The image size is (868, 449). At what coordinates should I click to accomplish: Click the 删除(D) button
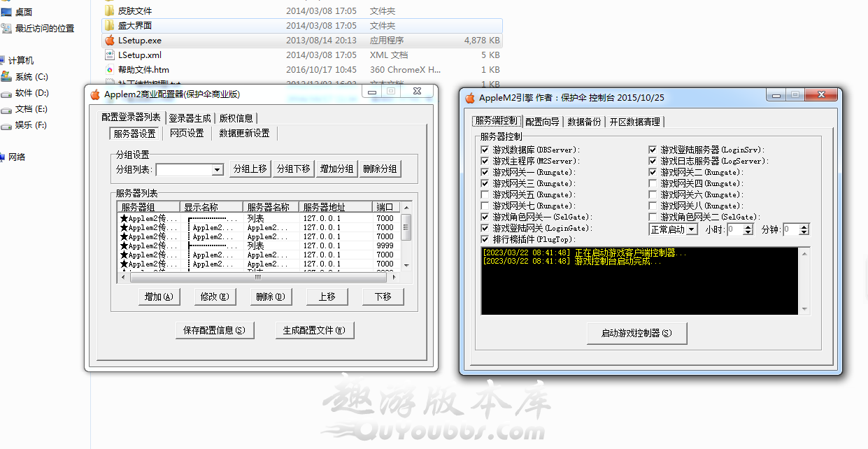click(271, 297)
